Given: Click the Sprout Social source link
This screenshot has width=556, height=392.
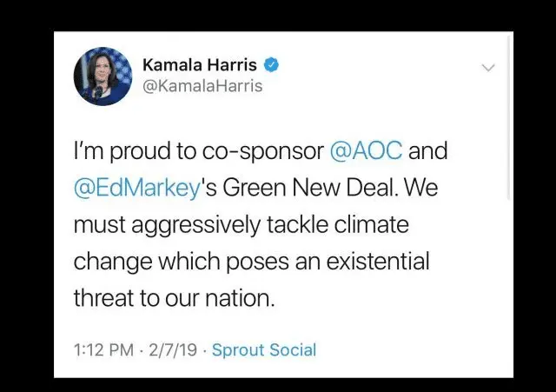Looking at the screenshot, I should pos(264,350).
